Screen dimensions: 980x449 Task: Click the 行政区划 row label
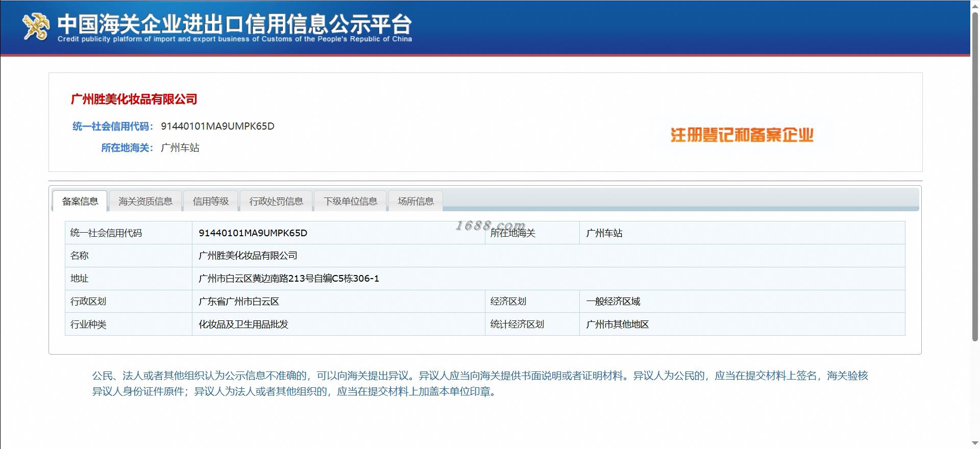129,302
